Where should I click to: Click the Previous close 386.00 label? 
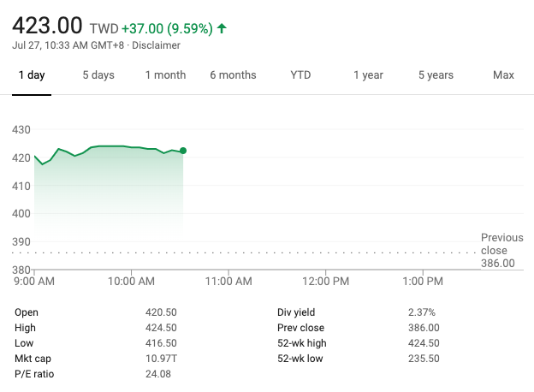pos(501,250)
